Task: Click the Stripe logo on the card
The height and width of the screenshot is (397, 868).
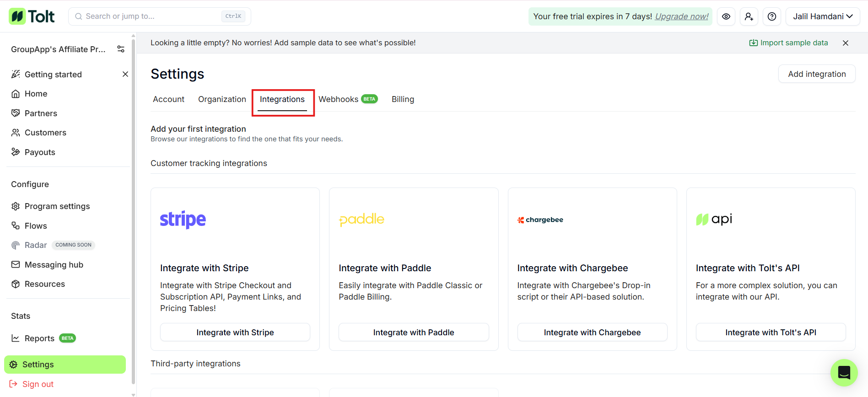Action: coord(183,220)
